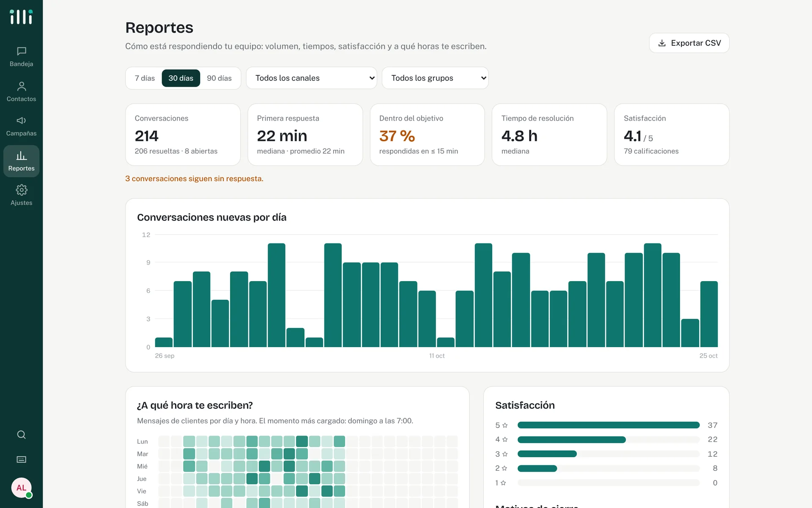
Task: Click the Lun row label in heatmap
Action: [143, 442]
